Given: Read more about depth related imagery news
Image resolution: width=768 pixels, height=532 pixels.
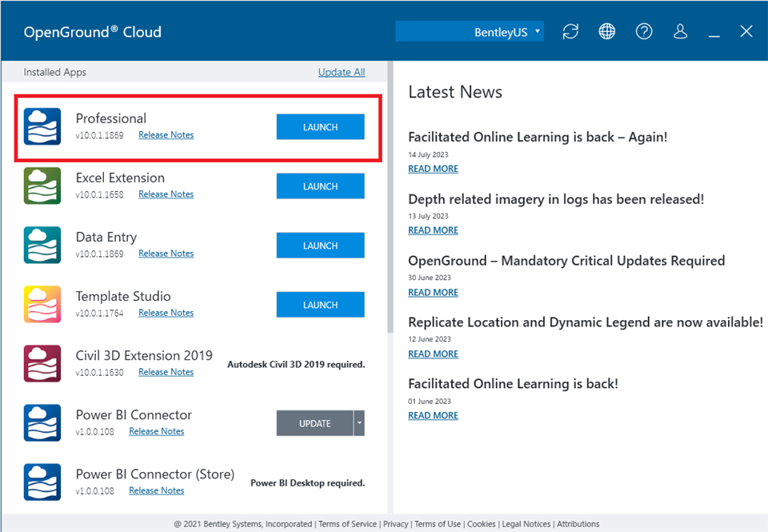Looking at the screenshot, I should coord(433,230).
